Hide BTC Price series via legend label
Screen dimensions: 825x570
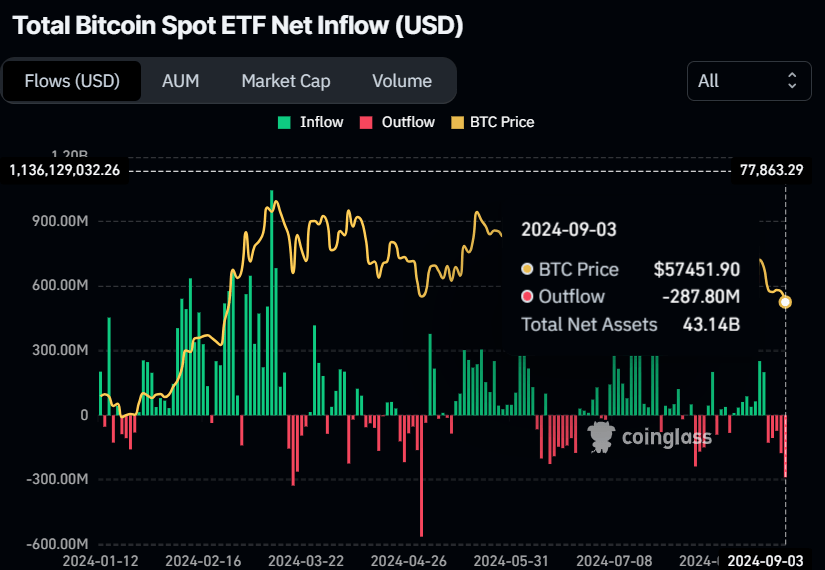502,122
